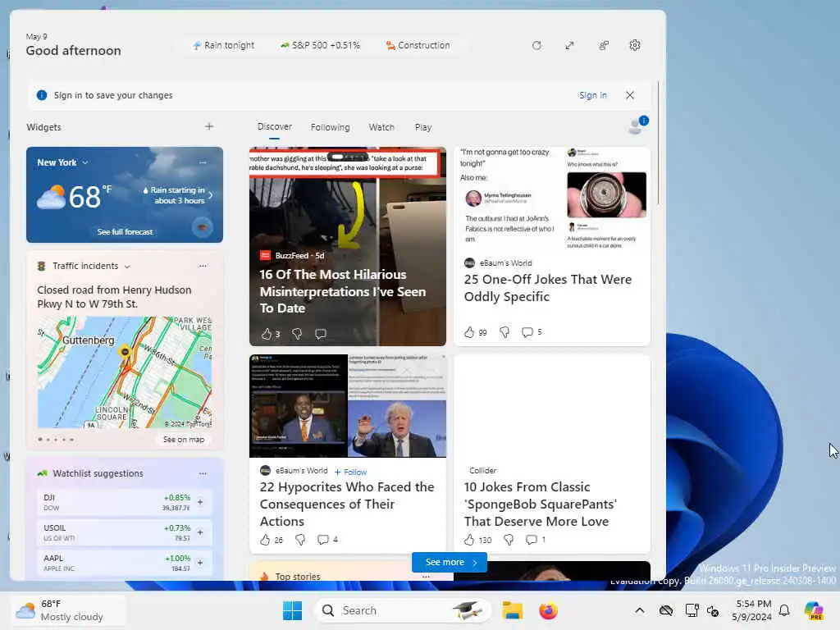This screenshot has width=840, height=630.
Task: Comment on BuzzFeed misinterpretations article
Action: pos(321,335)
